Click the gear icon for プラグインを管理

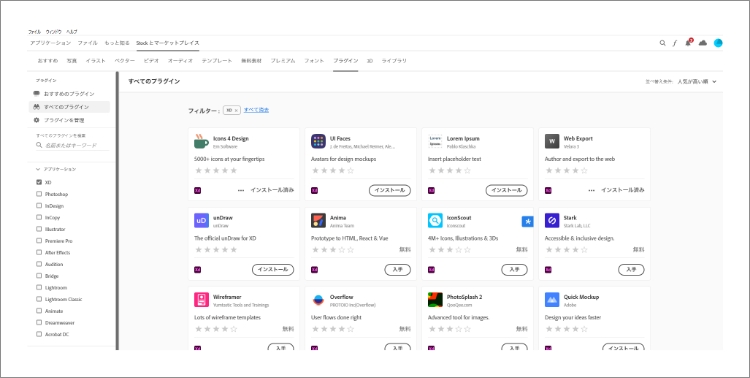(x=36, y=120)
